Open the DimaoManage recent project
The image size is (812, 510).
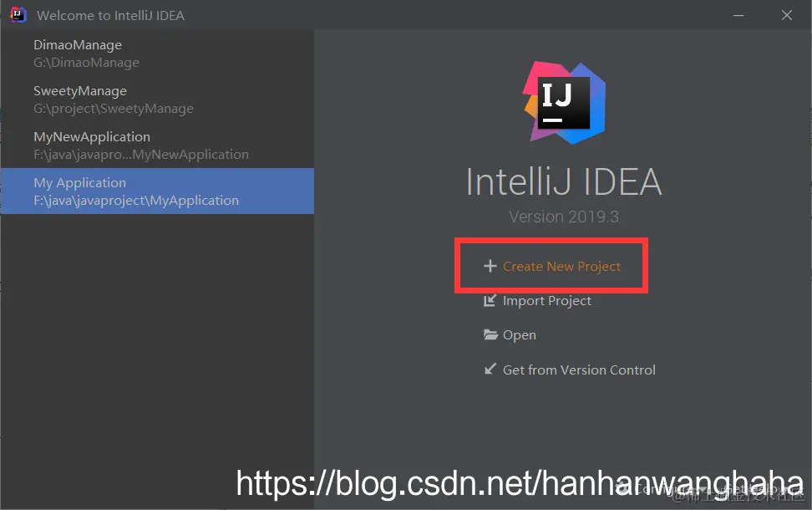pyautogui.click(x=157, y=54)
